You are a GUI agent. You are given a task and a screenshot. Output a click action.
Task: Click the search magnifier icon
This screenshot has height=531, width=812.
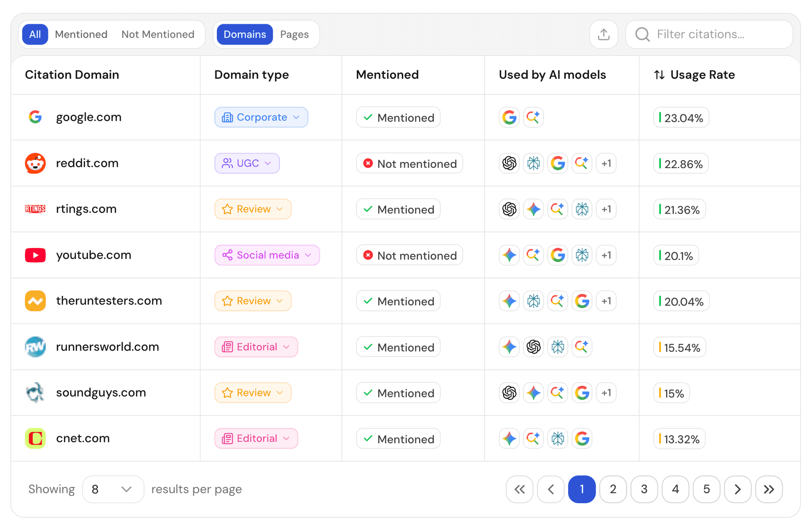point(642,35)
